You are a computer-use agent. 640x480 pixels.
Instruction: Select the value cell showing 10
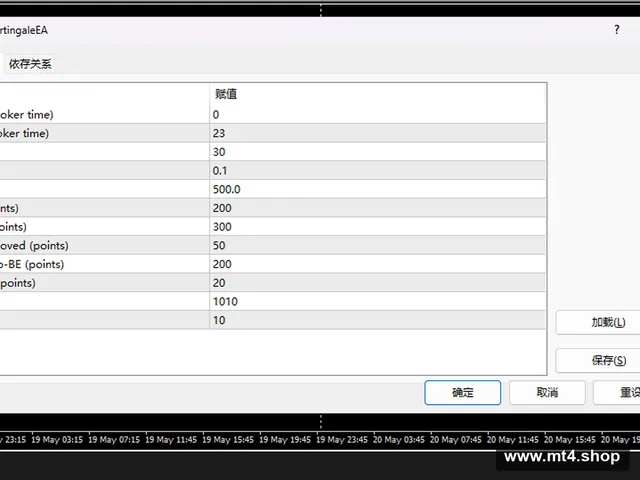[378, 320]
